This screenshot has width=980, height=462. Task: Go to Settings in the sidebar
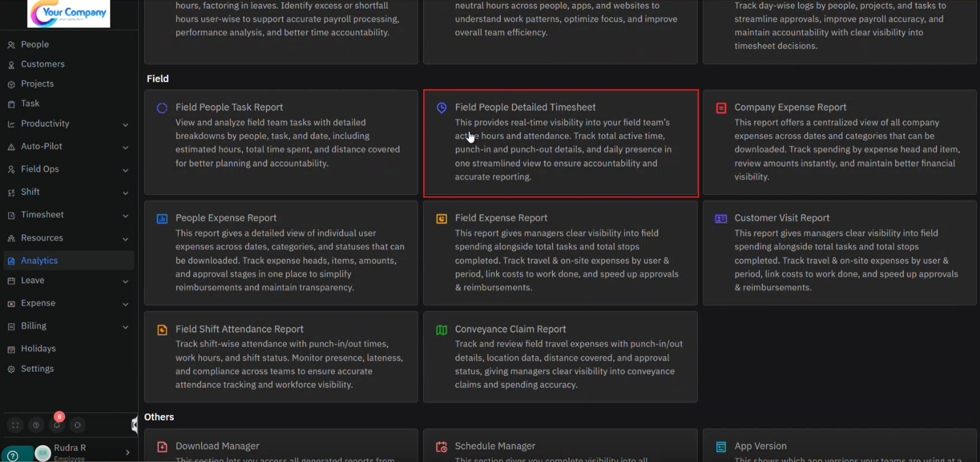coord(37,369)
